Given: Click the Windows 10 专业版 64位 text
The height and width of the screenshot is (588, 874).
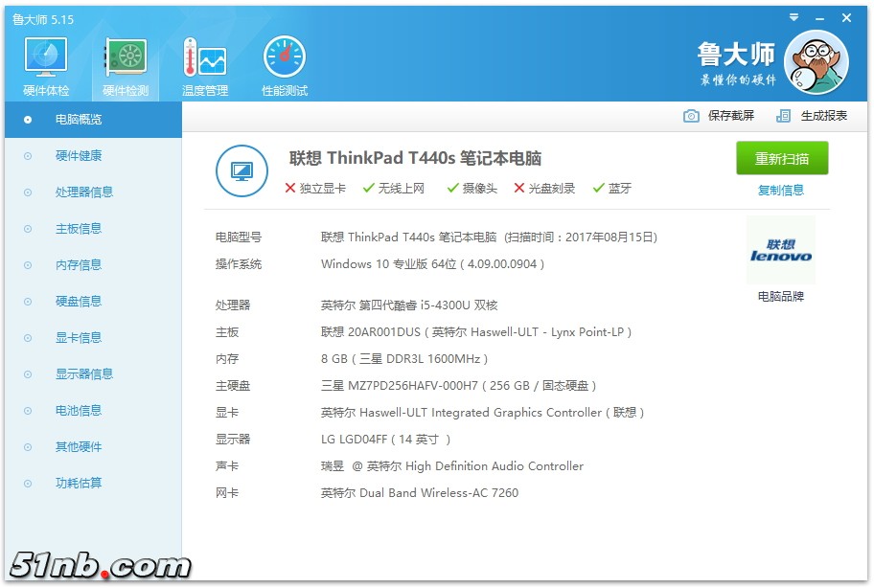Looking at the screenshot, I should [x=432, y=264].
